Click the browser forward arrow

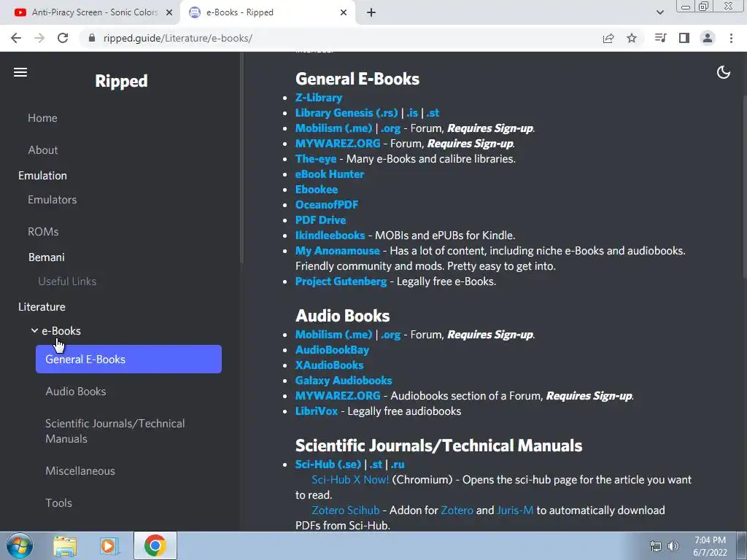39,38
